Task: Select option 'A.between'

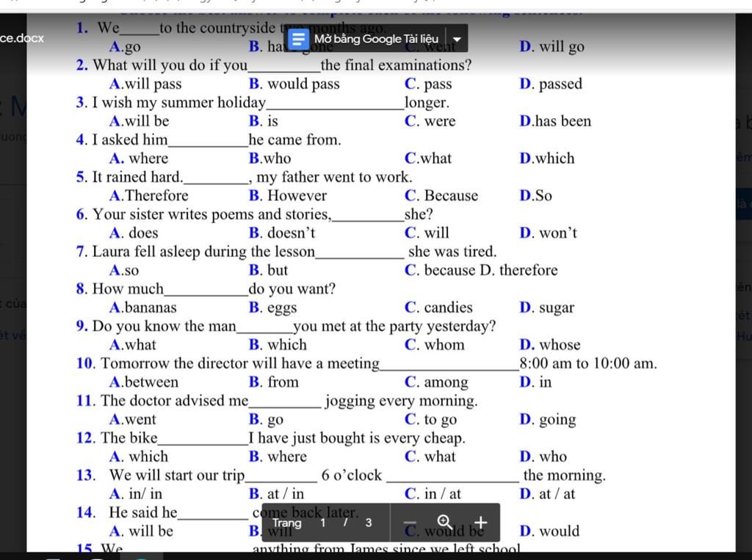Action: (x=144, y=382)
